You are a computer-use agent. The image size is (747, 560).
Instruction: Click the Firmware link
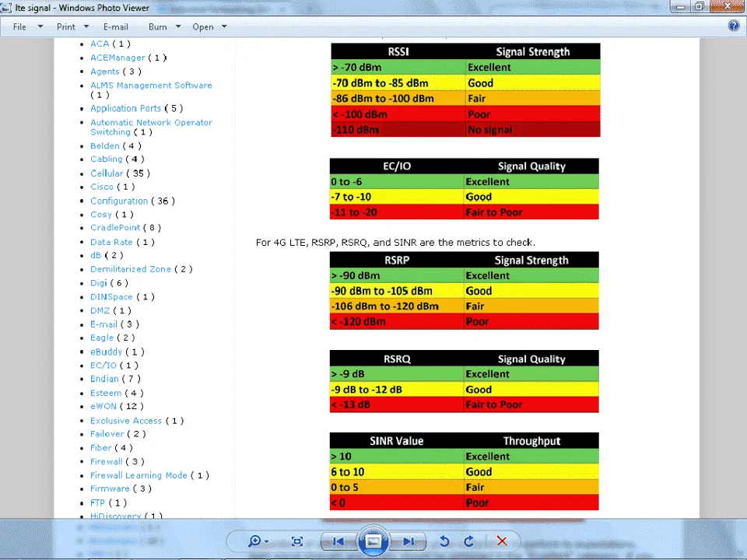[x=110, y=488]
